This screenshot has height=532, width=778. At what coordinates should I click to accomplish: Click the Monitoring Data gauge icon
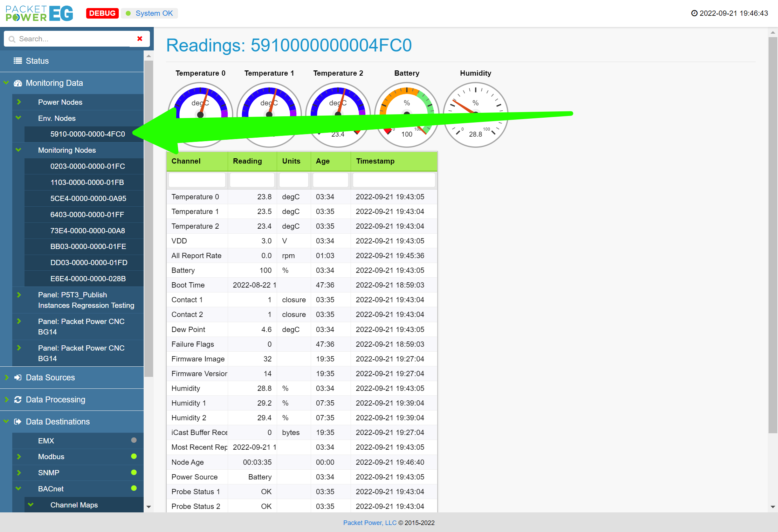18,83
